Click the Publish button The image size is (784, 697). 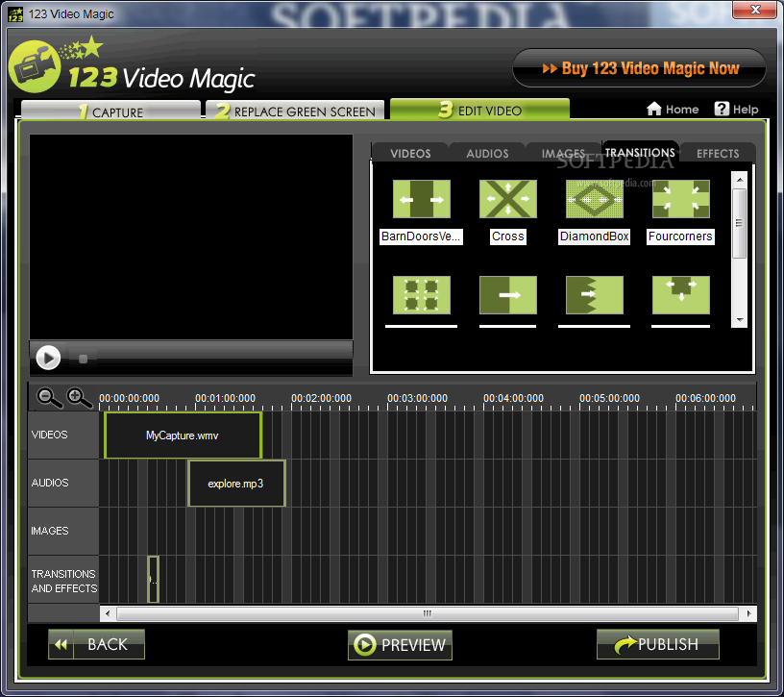coord(658,644)
